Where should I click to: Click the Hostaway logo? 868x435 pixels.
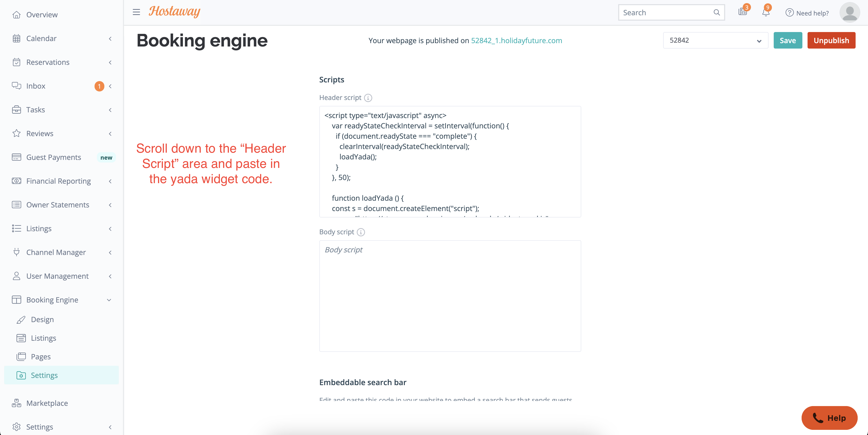pos(175,11)
